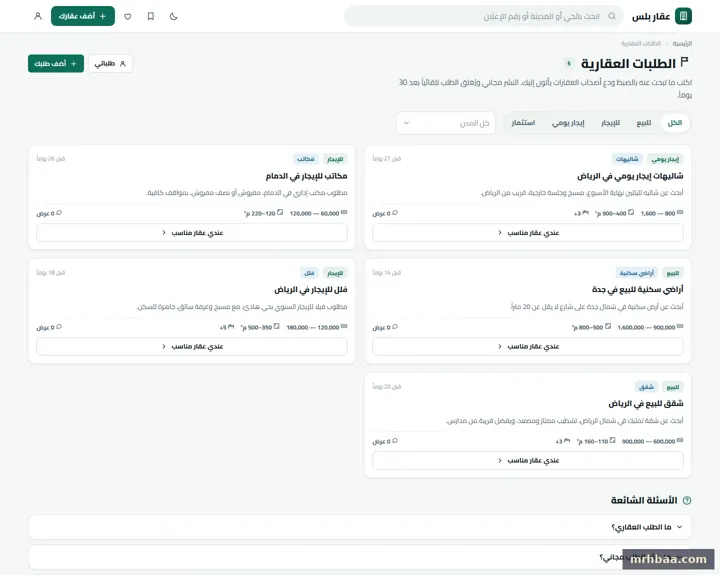
Task: Toggle dark mode moon icon
Action: [174, 16]
